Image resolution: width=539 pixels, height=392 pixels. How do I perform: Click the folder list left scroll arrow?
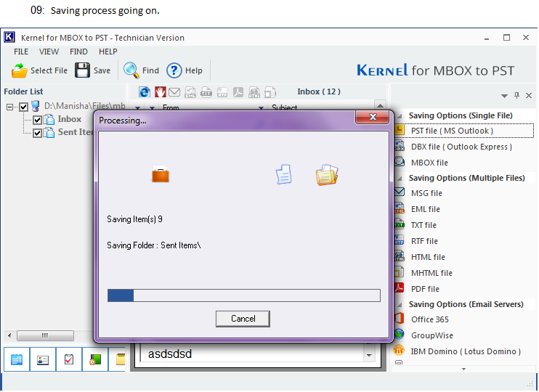[9, 335]
